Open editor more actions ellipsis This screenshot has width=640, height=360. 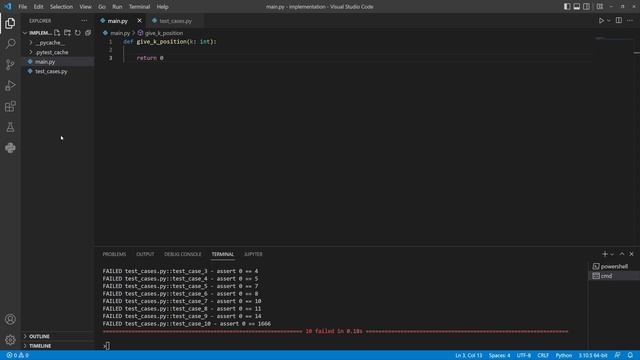click(630, 20)
